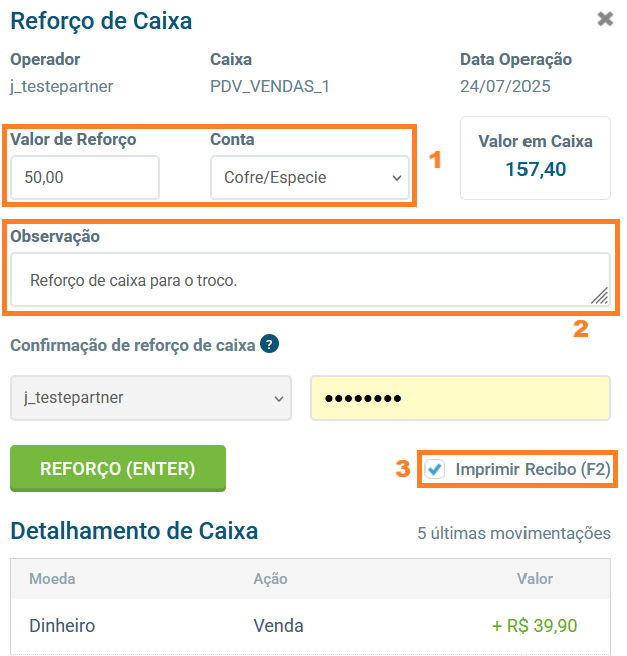This screenshot has height=656, width=627.
Task: Click the 5 últimas movimentações label
Action: coord(513,533)
